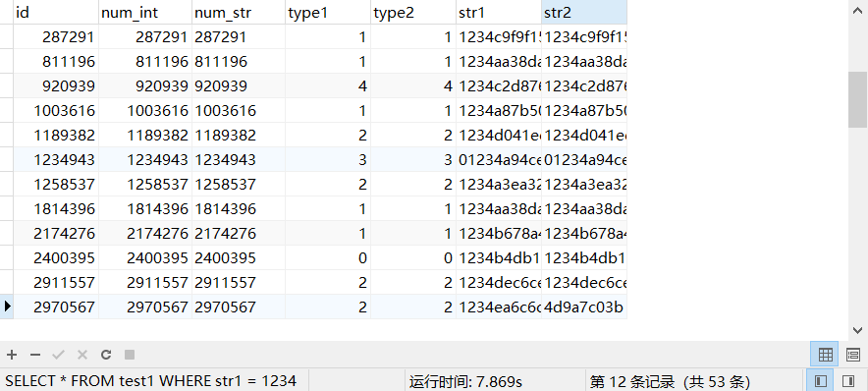Screen dimensions: 868x391
Task: Switch to form view
Action: (853, 355)
